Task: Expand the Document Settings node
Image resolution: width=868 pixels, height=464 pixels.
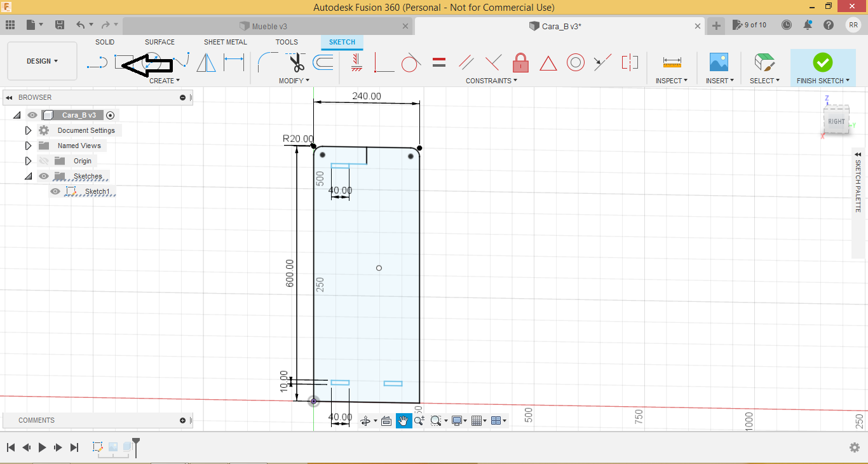Action: [x=28, y=130]
